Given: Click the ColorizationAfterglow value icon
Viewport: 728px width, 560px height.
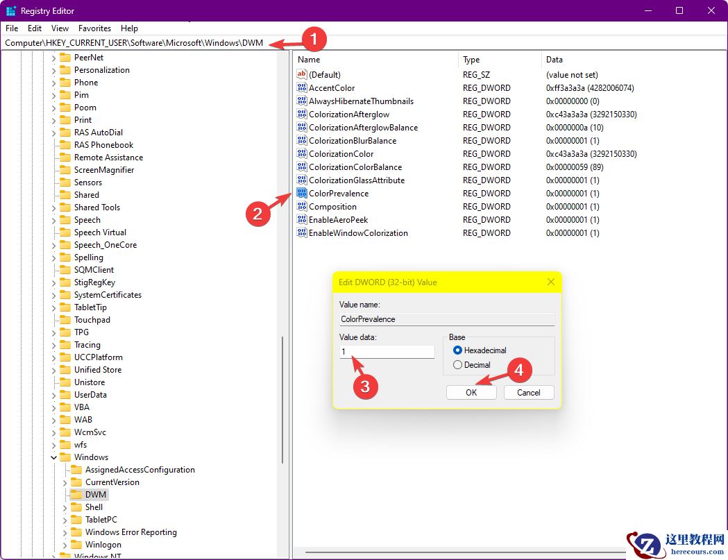Looking at the screenshot, I should coord(302,114).
